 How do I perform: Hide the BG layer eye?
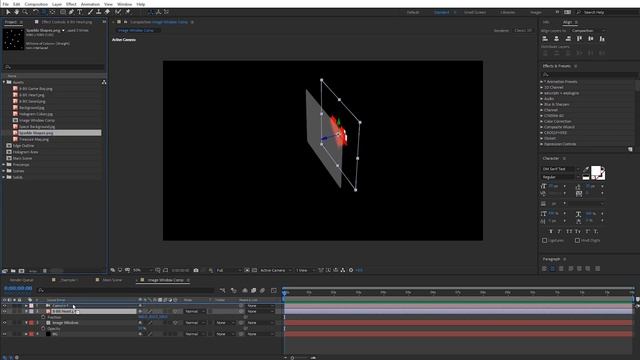(4, 334)
